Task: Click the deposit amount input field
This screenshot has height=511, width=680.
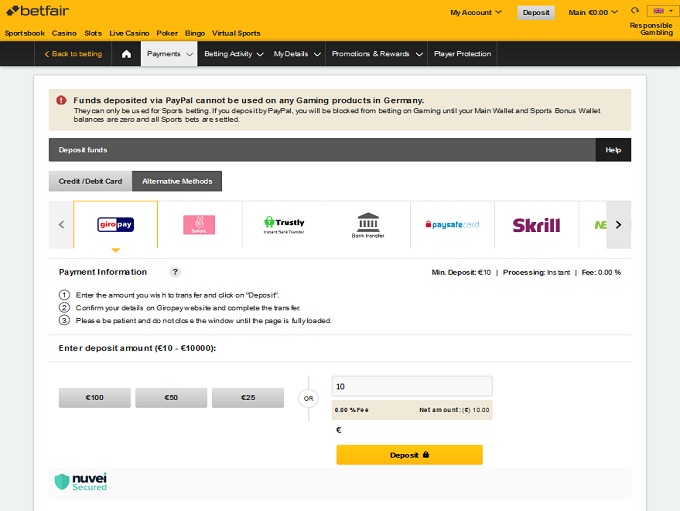Action: pyautogui.click(x=411, y=386)
